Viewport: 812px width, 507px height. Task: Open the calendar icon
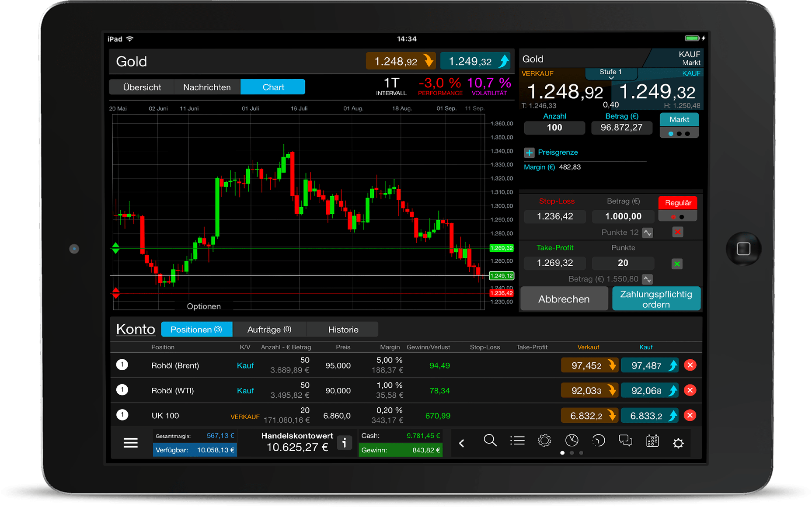652,441
